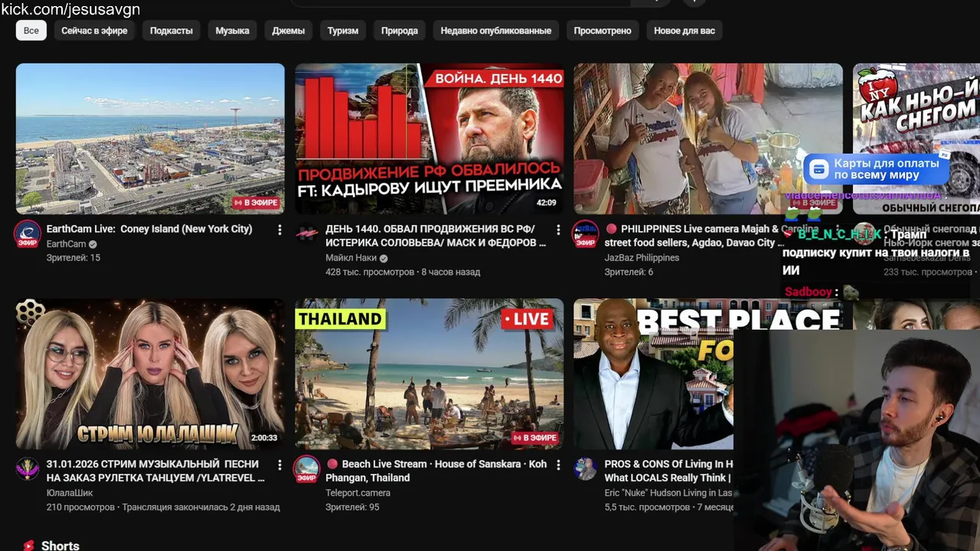Screen dimensions: 980x551
Task: Click the Shorts section icon
Action: (x=28, y=546)
